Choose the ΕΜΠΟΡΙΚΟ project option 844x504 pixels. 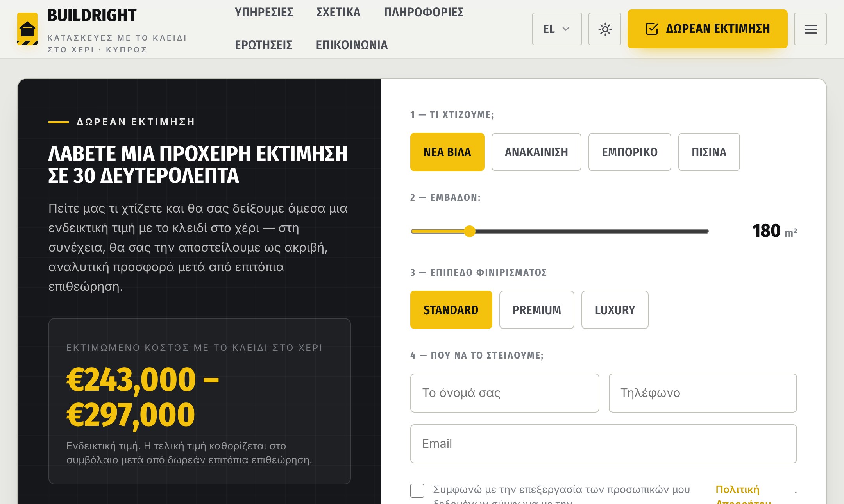(x=629, y=152)
